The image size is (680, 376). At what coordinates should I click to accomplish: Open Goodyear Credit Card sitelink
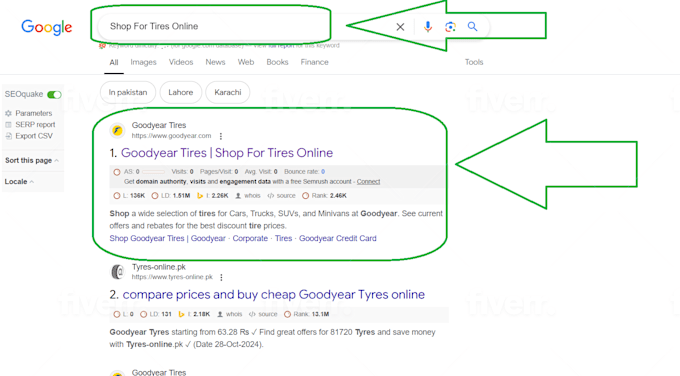338,238
